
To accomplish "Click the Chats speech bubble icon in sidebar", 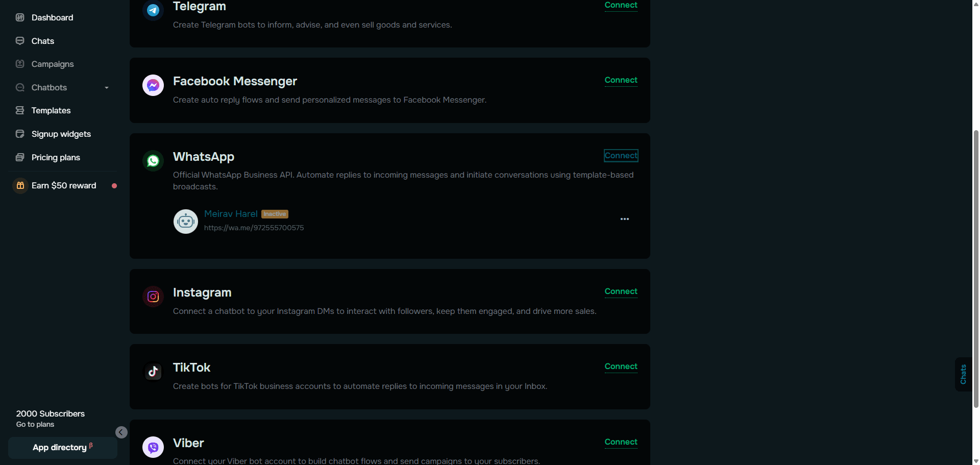I will 20,41.
